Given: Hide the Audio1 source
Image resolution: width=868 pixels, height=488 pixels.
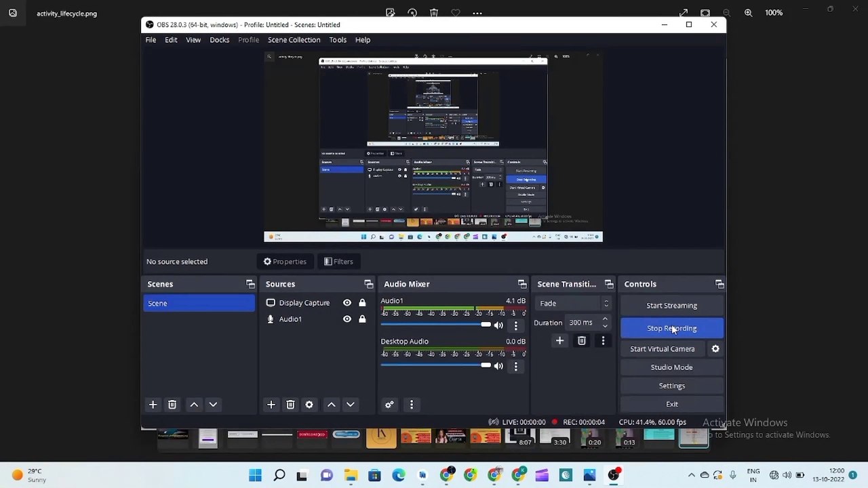Looking at the screenshot, I should 347,319.
